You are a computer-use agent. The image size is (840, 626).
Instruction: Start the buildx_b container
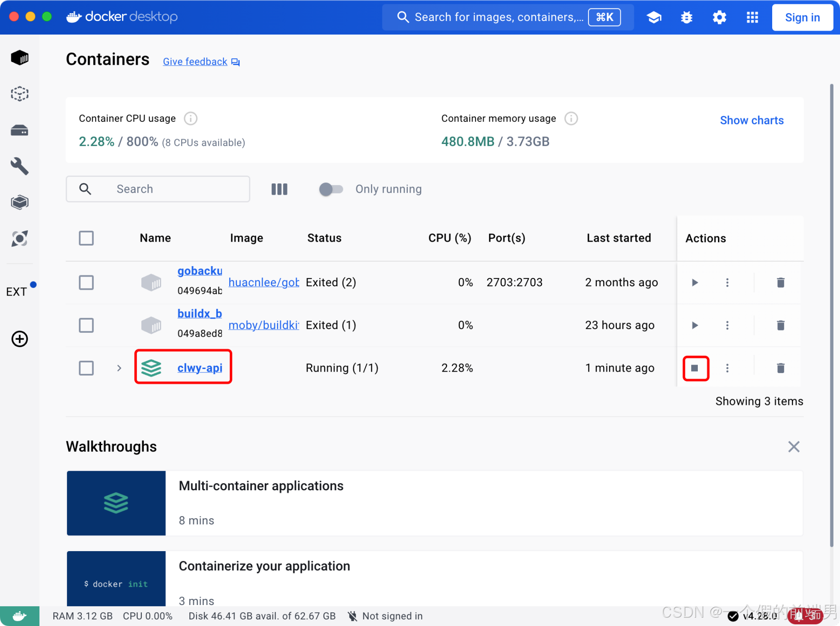695,325
